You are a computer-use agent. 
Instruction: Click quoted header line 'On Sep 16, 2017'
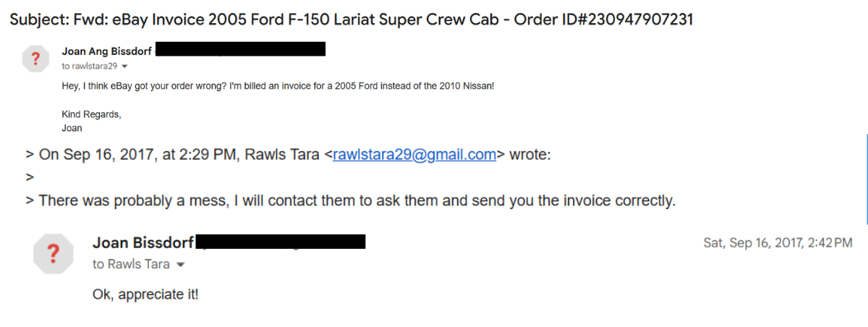(288, 154)
